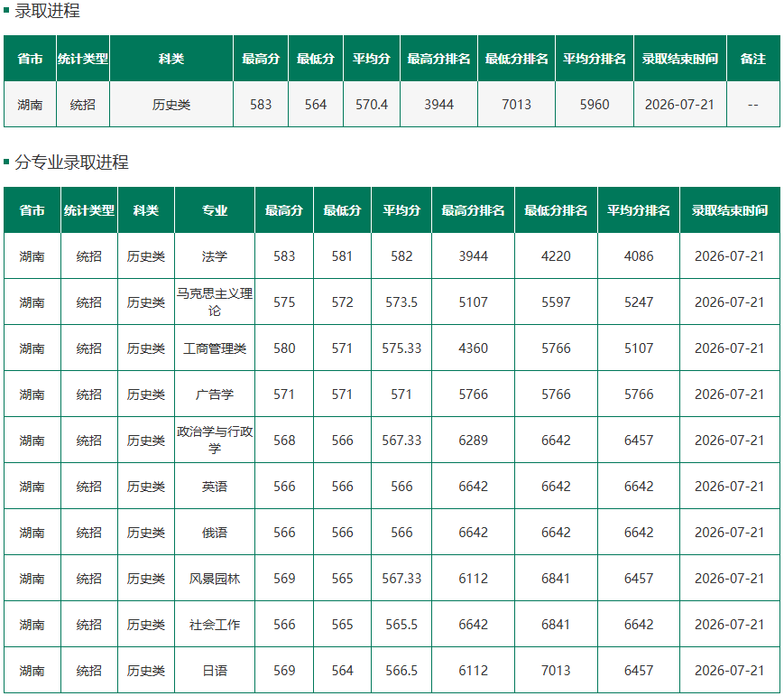This screenshot has height=696, width=784.
Task: Click the 5960 average rank value
Action: (595, 105)
